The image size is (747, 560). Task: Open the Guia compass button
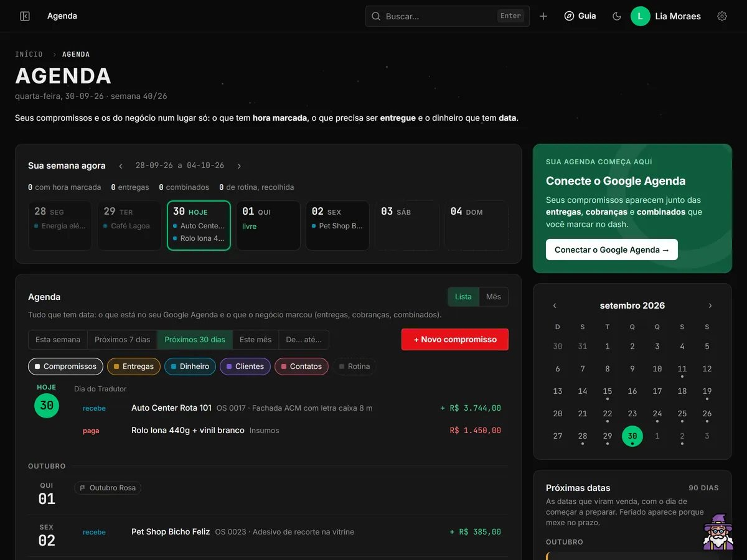tap(580, 16)
